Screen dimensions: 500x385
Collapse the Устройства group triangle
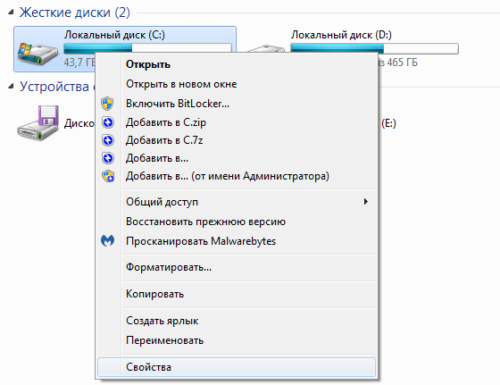(x=11, y=87)
